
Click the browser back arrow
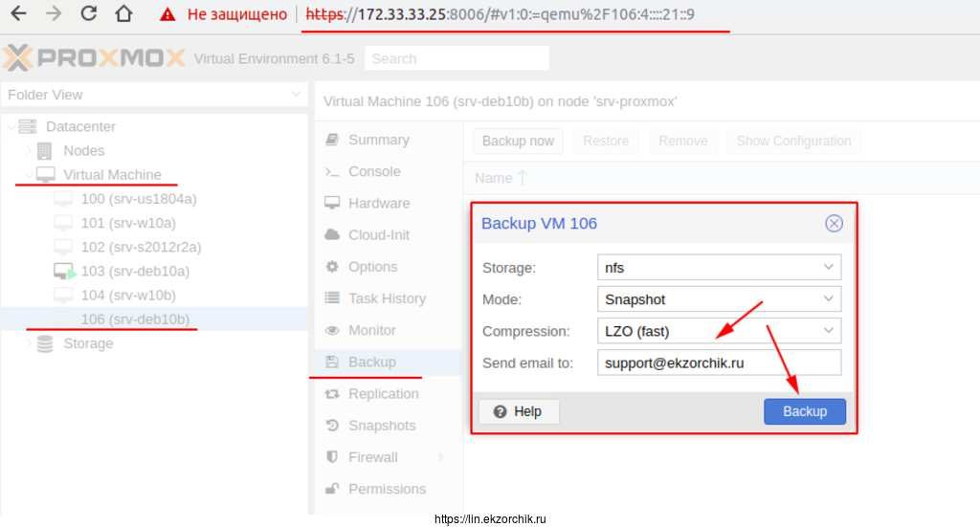point(17,14)
